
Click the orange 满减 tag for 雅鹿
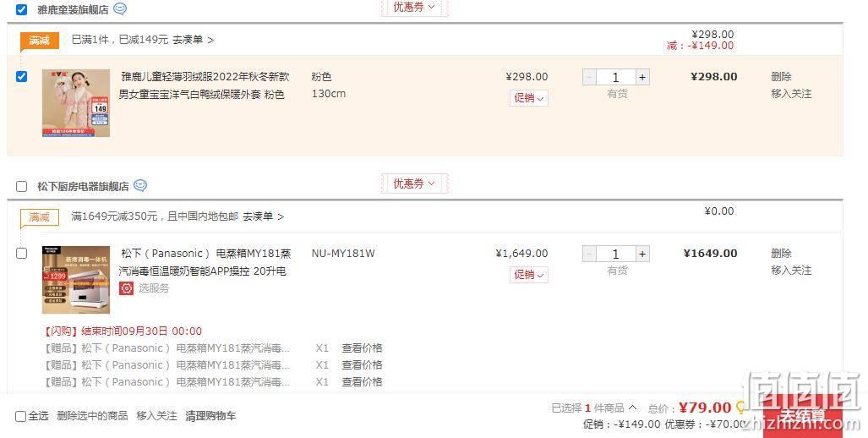point(40,41)
